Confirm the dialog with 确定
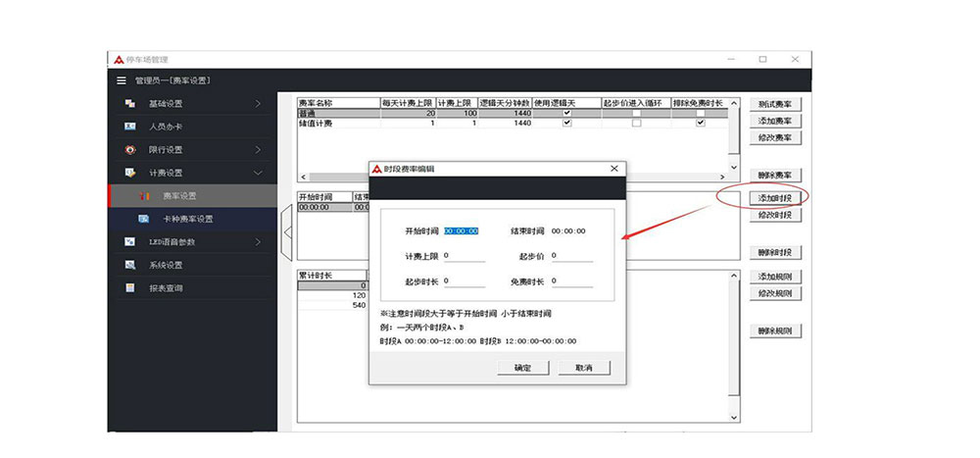 click(522, 368)
